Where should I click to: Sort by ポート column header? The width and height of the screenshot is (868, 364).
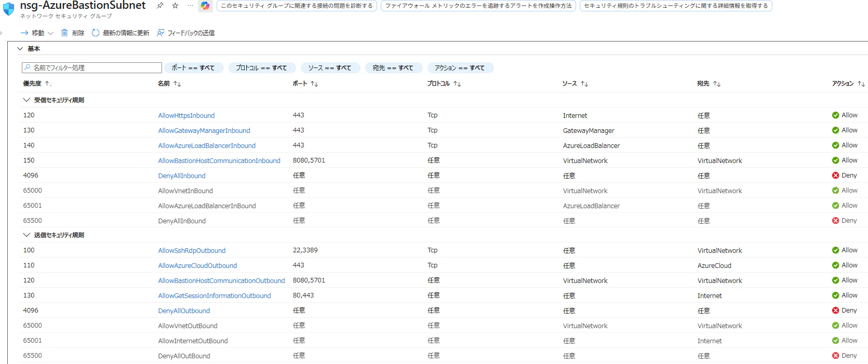click(x=305, y=84)
